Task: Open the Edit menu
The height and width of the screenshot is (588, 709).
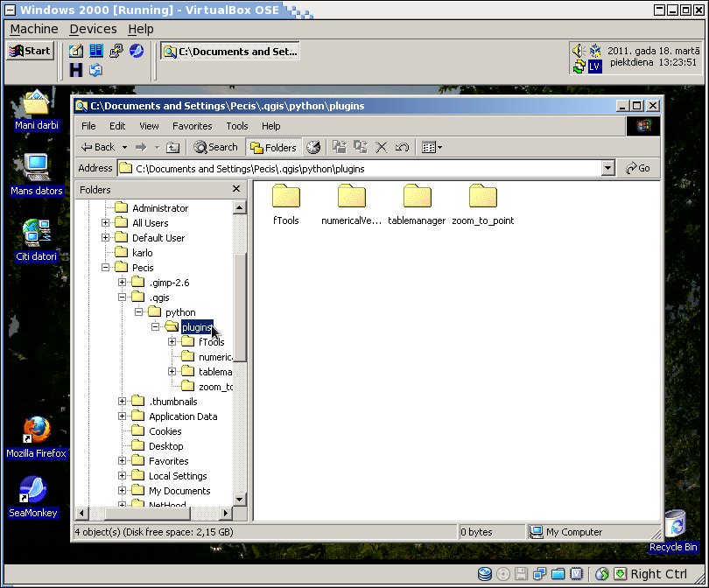Action: click(x=117, y=126)
